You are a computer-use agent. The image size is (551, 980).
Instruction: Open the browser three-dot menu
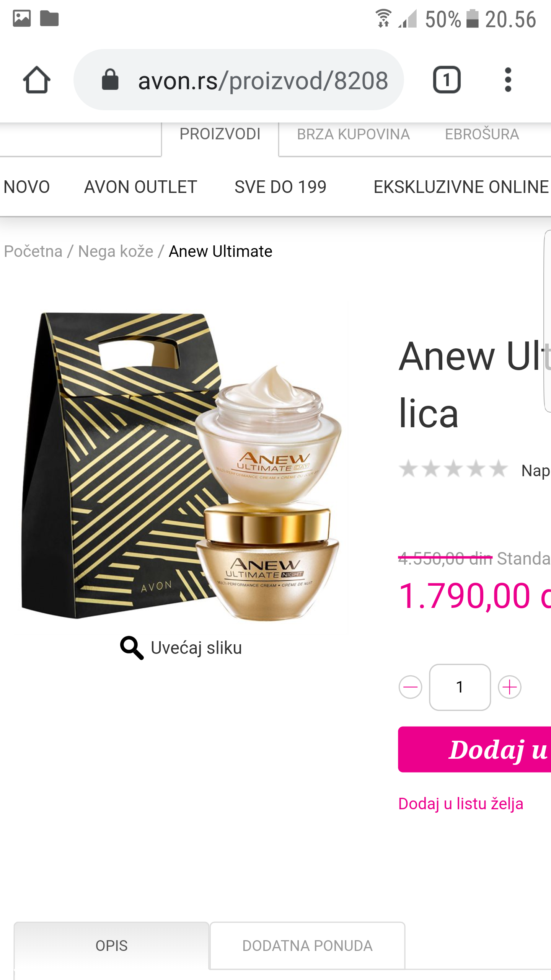508,80
